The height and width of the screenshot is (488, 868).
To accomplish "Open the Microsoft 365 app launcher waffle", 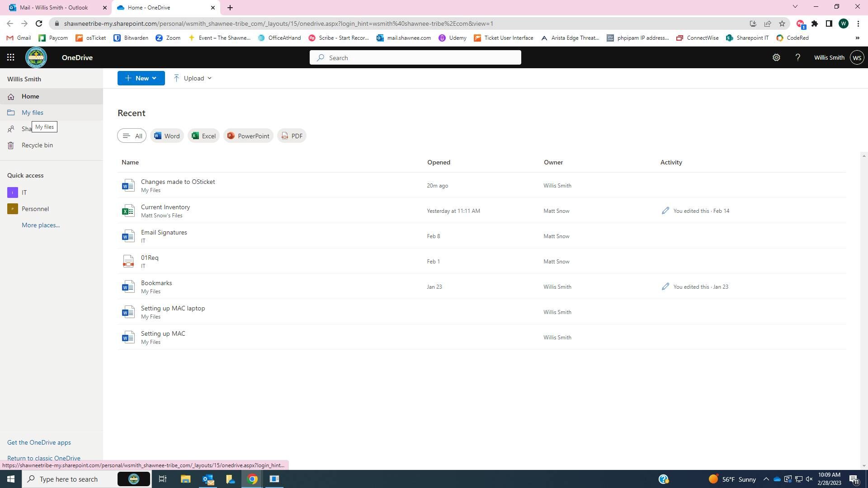I will (x=10, y=57).
